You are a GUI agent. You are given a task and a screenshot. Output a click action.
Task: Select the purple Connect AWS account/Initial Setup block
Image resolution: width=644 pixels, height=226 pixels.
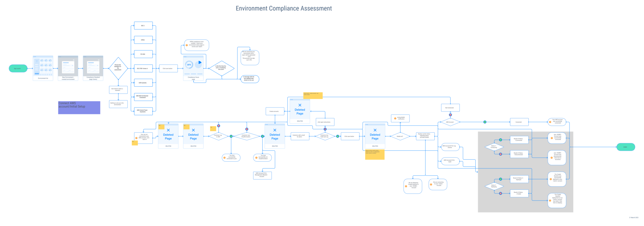coord(79,108)
